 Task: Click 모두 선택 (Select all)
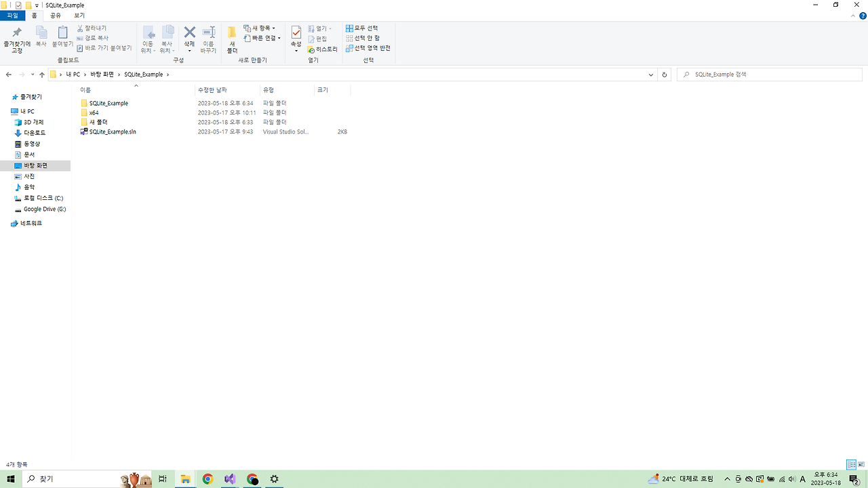[x=362, y=28]
